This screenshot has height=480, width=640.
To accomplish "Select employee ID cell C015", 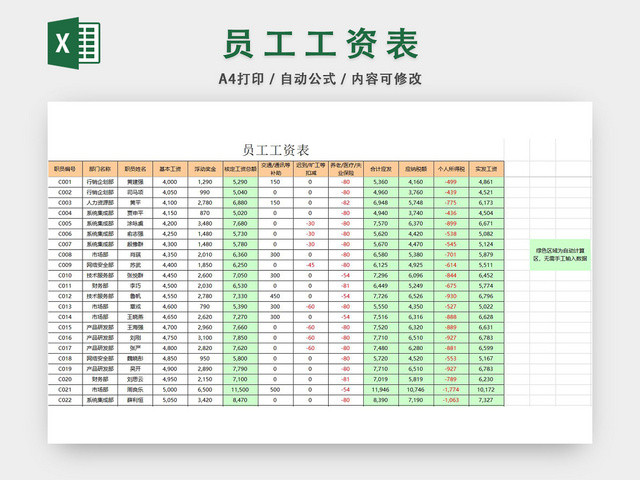I will (x=65, y=327).
